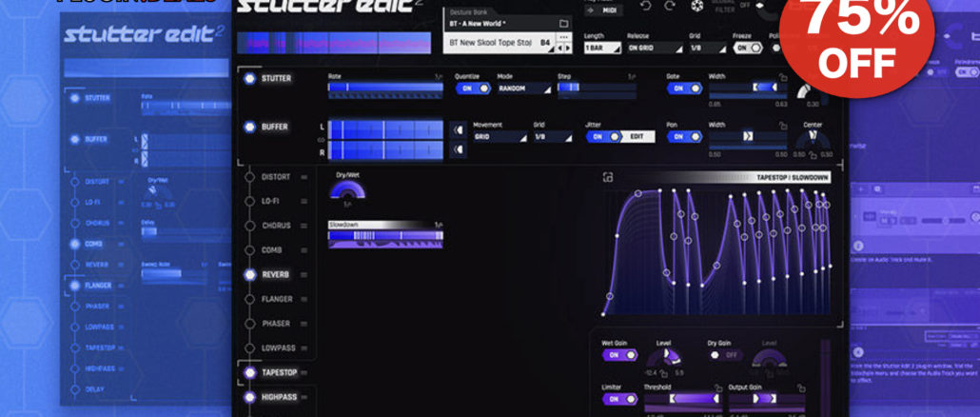Image resolution: width=980 pixels, height=417 pixels.
Task: Select the FLANGER module tab
Action: (277, 300)
